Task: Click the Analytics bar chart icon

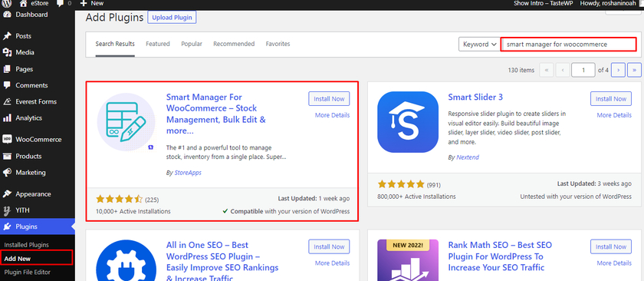Action: point(7,118)
